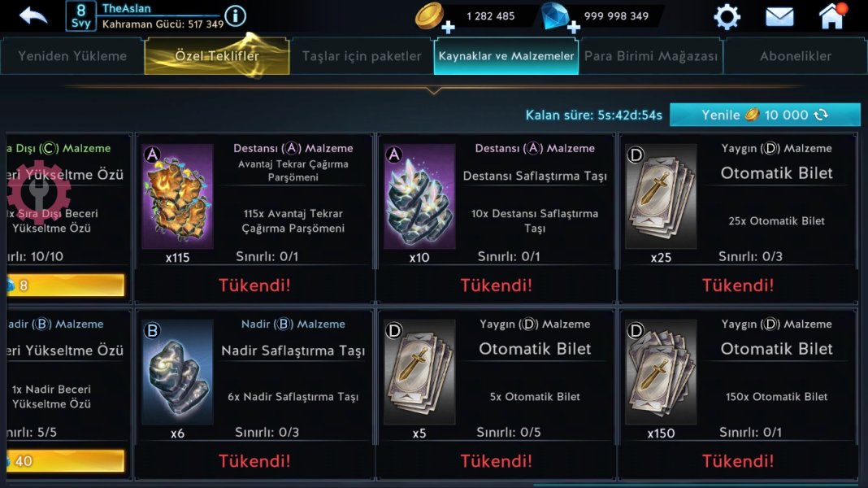This screenshot has width=868, height=488.
Task: Add blue gems with the plus icon
Action: coord(574,27)
